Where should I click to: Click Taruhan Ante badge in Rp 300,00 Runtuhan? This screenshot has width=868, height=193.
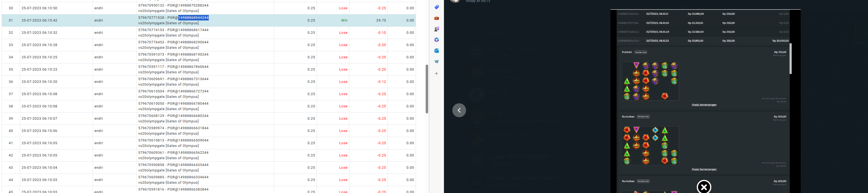pyautogui.click(x=643, y=117)
